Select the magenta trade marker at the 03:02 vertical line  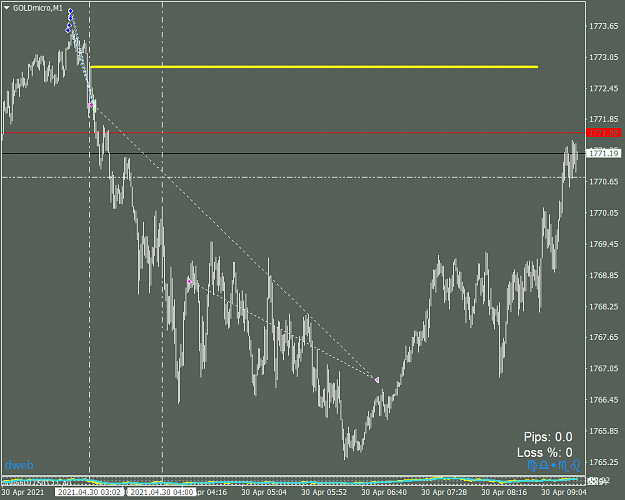click(92, 105)
